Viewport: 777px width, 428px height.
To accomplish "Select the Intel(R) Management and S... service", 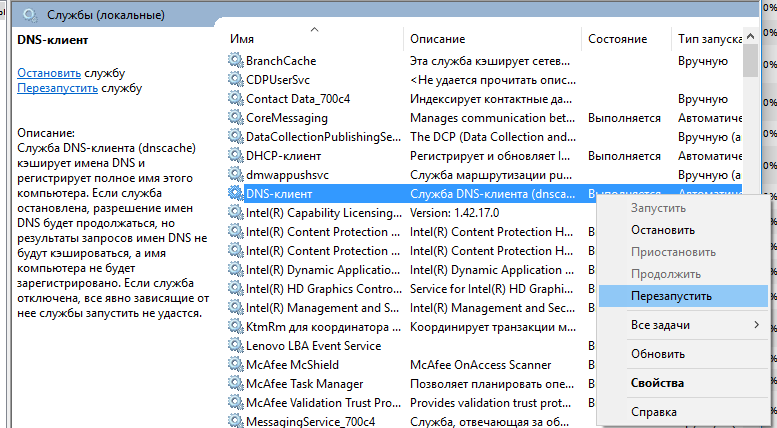I will coord(322,308).
